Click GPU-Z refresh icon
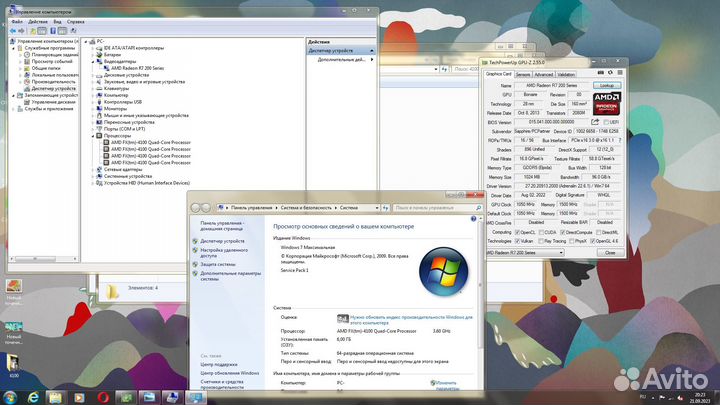Viewport: 720px width, 405px height. 610,73
